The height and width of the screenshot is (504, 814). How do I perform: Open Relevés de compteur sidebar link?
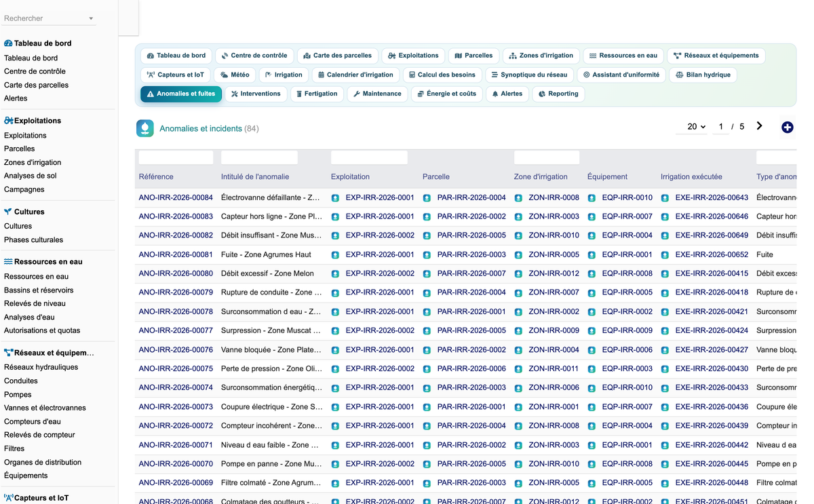point(39,435)
